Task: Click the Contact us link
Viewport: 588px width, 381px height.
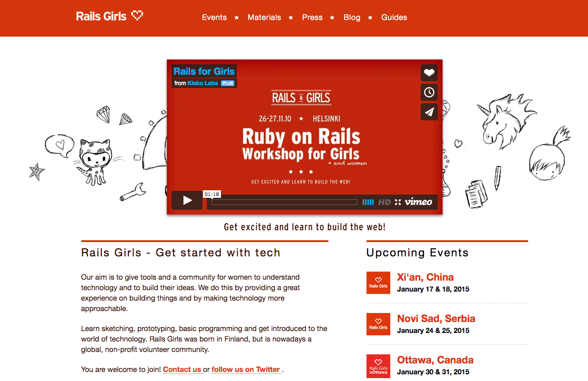Action: [x=182, y=370]
